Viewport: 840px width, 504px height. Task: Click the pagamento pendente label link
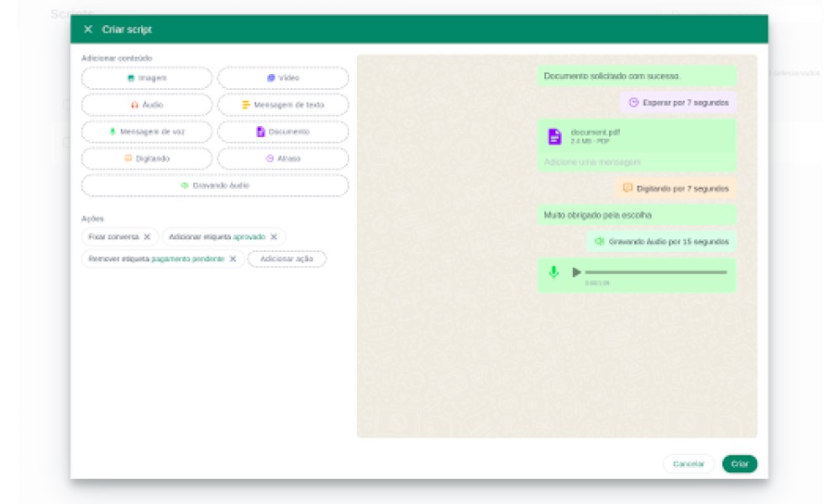188,259
